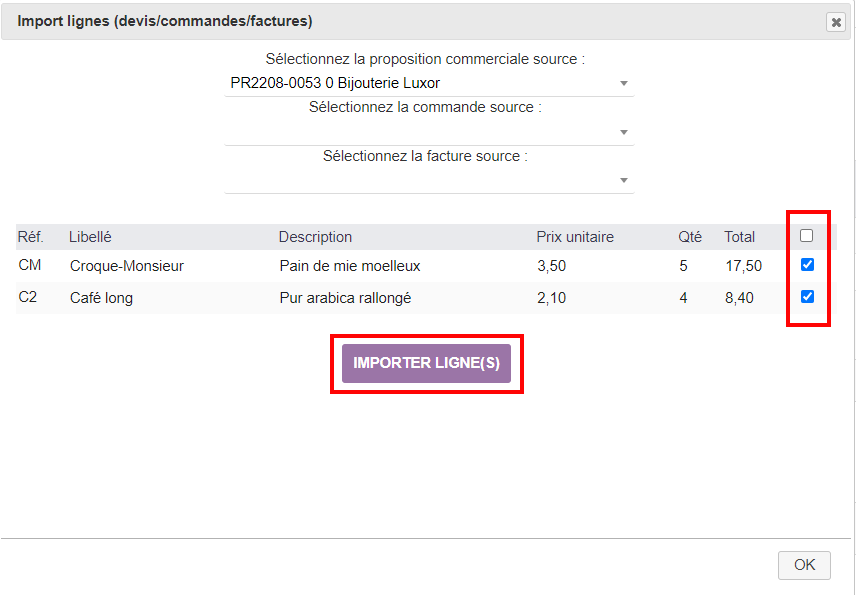Toggle the select-all checkbox in table header
Screen dimensions: 856x595
pos(807,236)
